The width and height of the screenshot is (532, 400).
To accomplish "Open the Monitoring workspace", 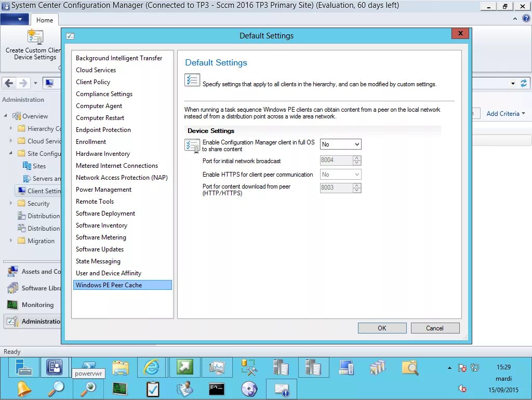I will tap(33, 304).
